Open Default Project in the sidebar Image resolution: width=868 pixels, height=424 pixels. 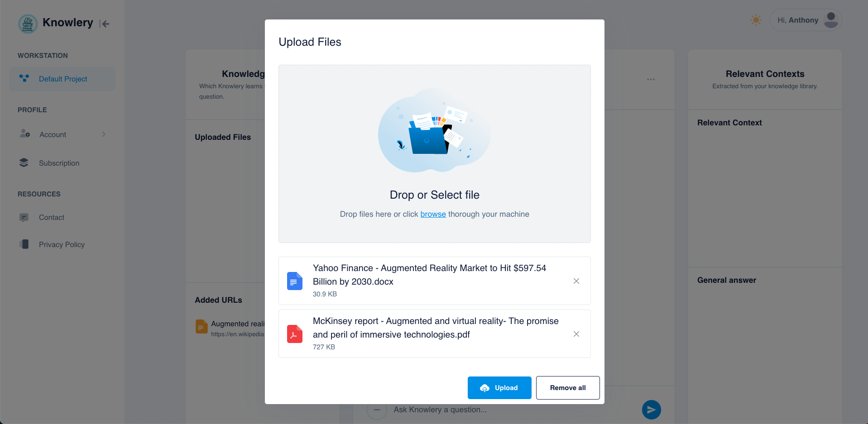(62, 79)
